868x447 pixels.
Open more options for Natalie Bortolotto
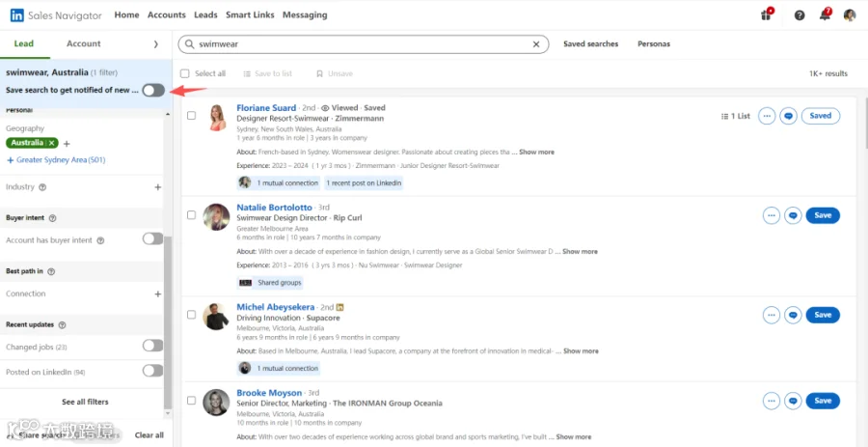point(772,215)
